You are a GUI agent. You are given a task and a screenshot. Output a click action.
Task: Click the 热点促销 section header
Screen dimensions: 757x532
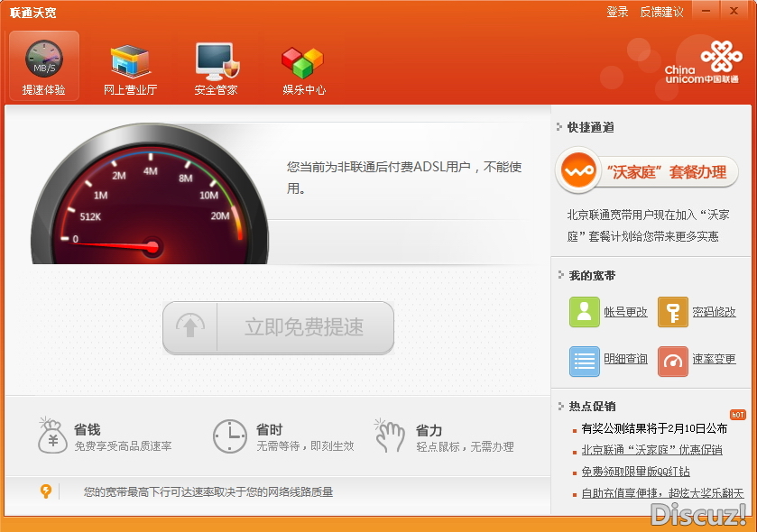[592, 406]
